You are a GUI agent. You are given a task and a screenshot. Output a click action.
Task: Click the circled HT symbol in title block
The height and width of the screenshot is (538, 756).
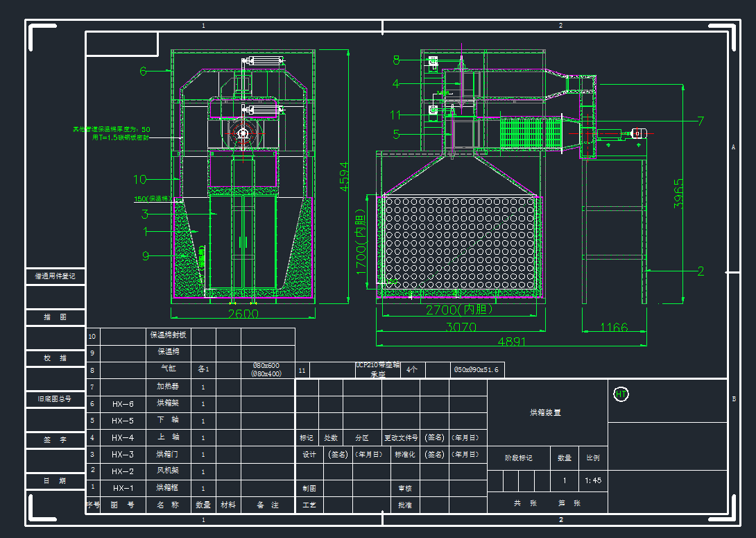(x=621, y=394)
